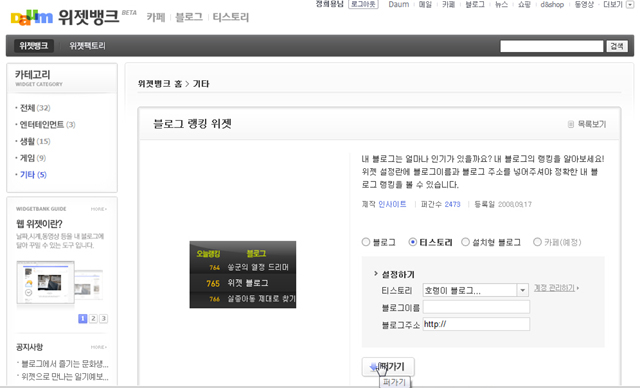The height and width of the screenshot is (388, 640).
Task: Open the Daum link in top bar
Action: coord(399,4)
